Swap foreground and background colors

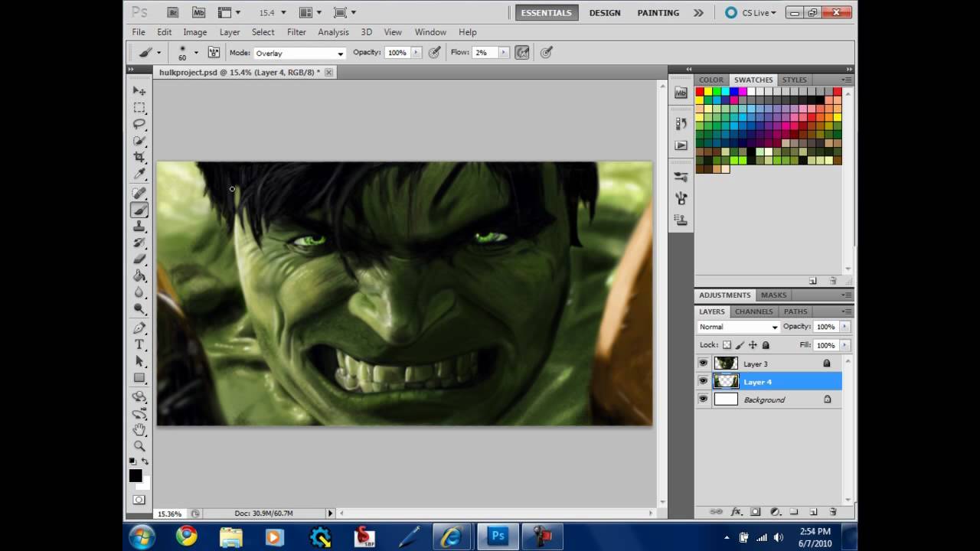coord(145,461)
